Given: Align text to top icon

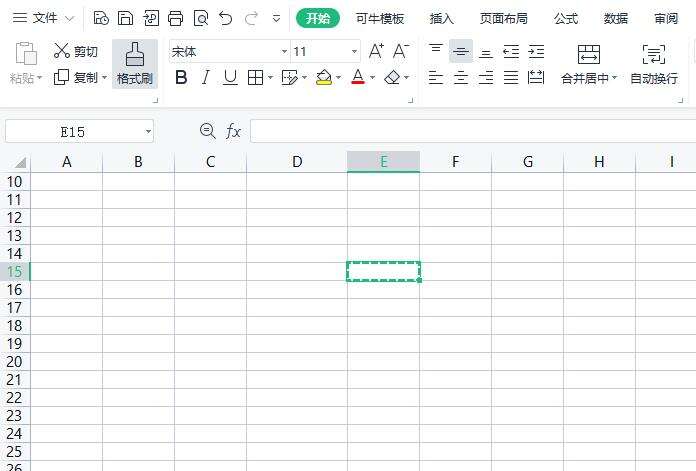Looking at the screenshot, I should 436,50.
